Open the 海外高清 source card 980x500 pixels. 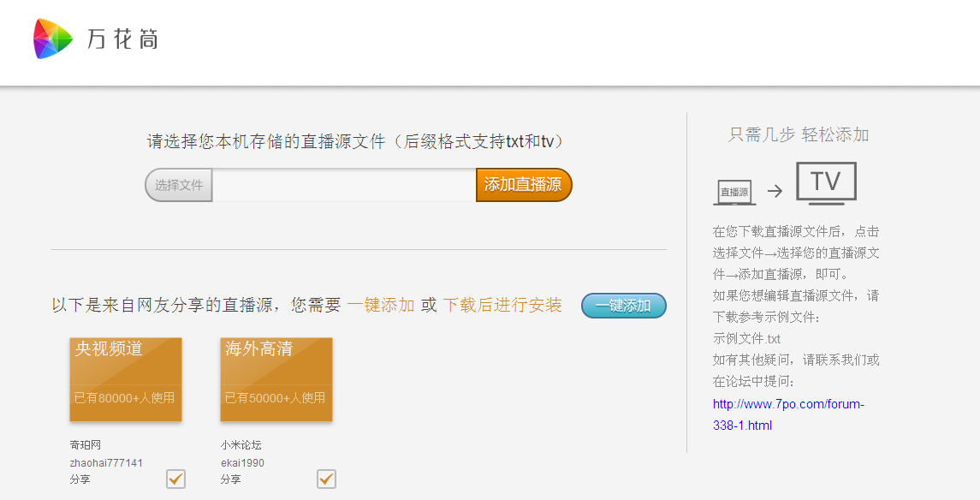point(276,379)
